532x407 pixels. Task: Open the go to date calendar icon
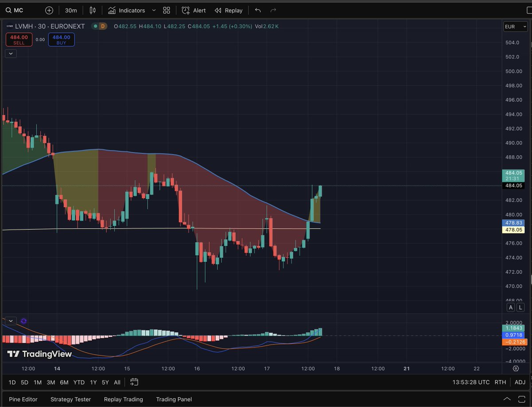point(134,382)
